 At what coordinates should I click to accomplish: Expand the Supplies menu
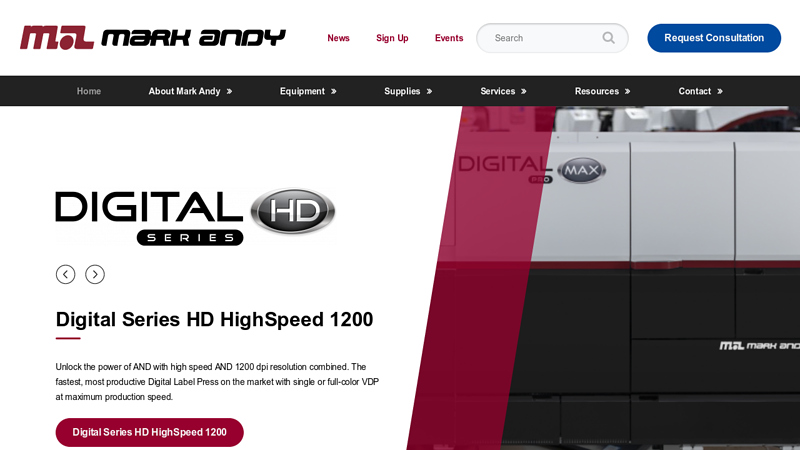tap(408, 91)
